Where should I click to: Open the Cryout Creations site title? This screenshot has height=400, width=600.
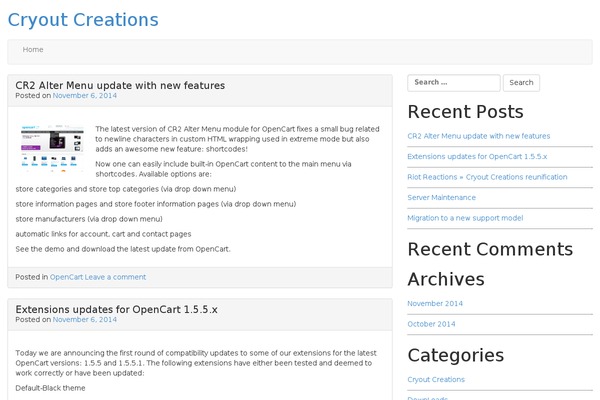tap(83, 20)
